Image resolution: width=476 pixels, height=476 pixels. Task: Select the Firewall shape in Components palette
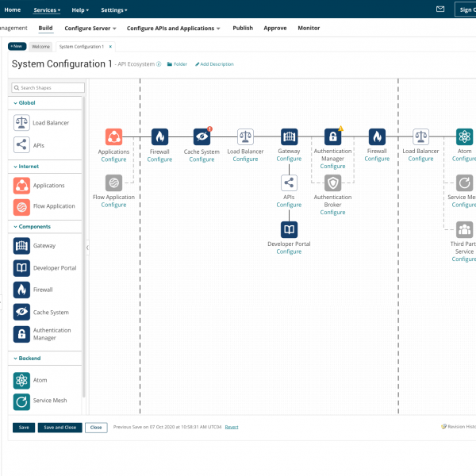21,290
